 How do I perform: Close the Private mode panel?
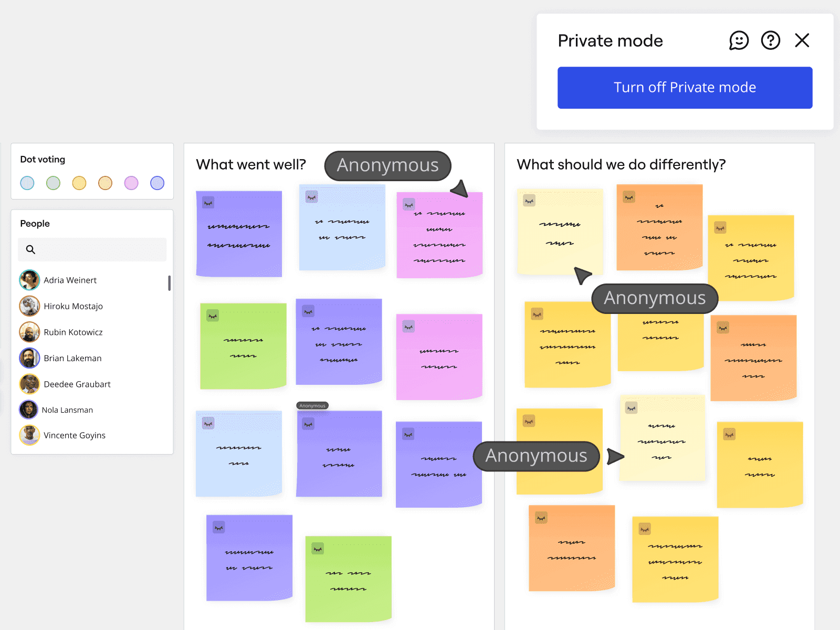pos(802,40)
